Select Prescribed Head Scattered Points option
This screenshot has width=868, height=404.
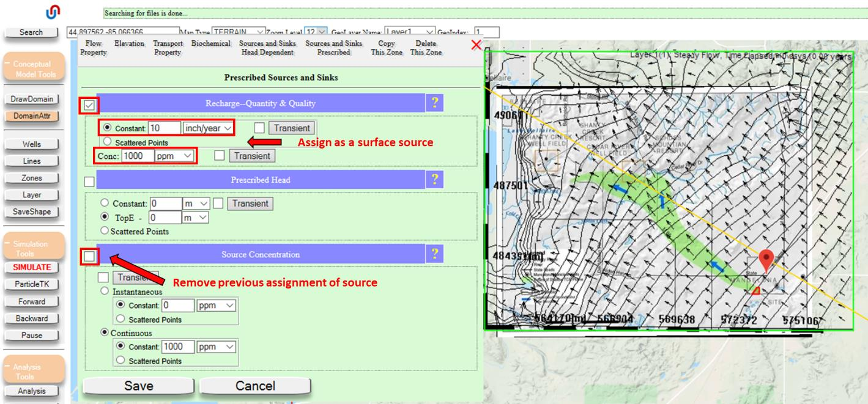105,231
